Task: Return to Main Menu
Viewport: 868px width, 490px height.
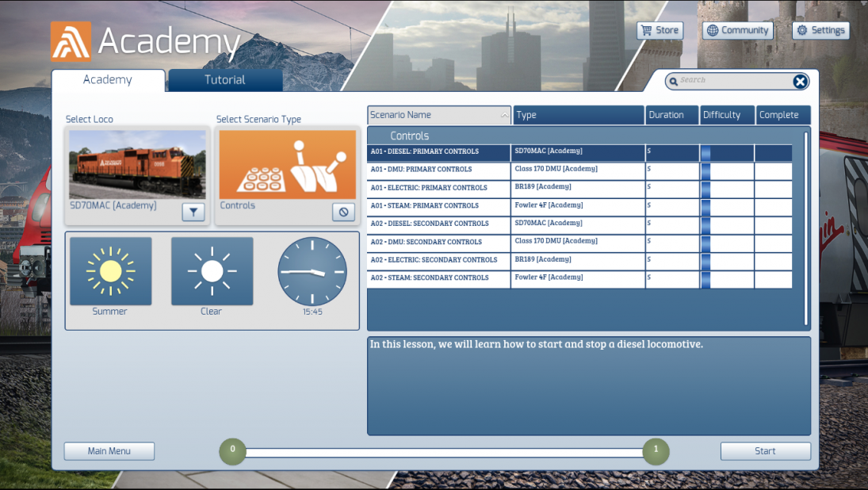Action: 109,451
